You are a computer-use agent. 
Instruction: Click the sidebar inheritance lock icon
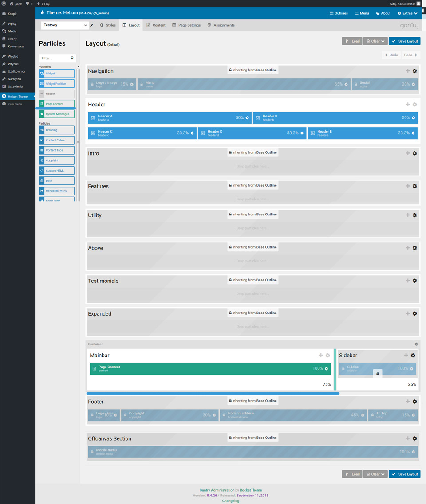click(x=378, y=374)
